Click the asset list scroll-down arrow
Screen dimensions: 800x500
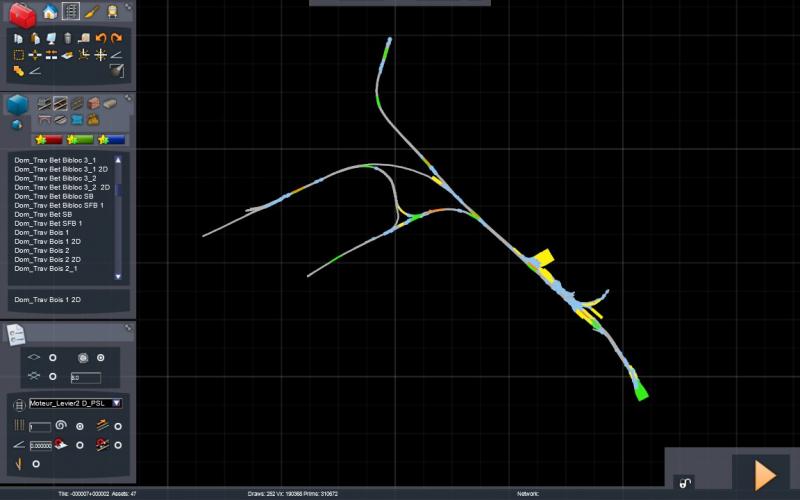pyautogui.click(x=118, y=277)
